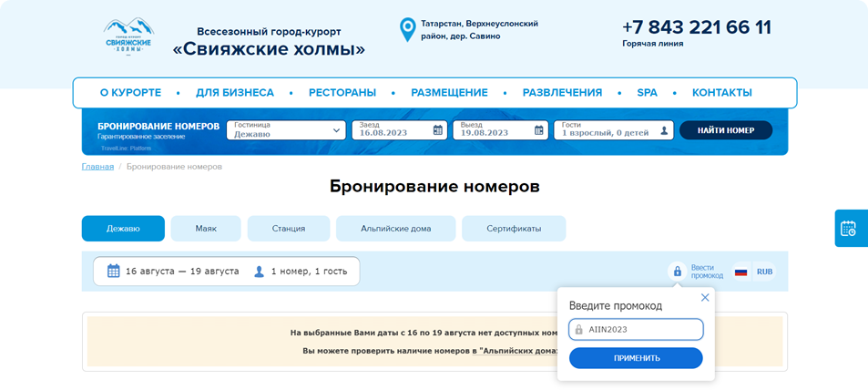
Task: Click the TravelLine: Platform label
Action: (x=126, y=149)
